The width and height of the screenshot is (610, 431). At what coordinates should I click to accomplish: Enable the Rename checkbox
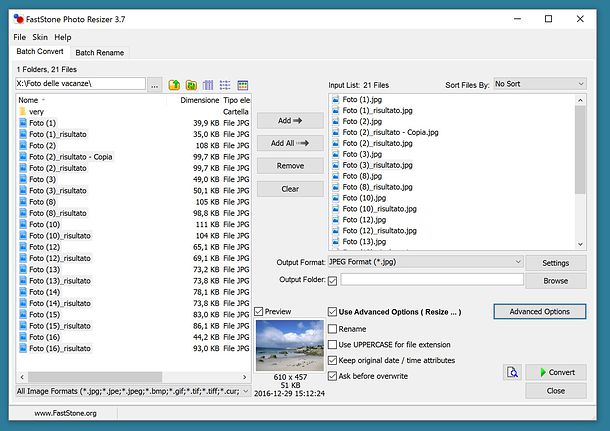332,329
